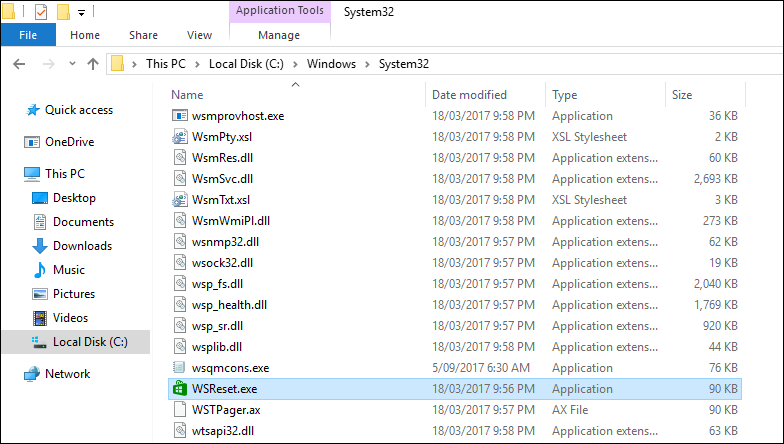
Task: Select the wsock32.dll file name
Action: pyautogui.click(x=222, y=263)
